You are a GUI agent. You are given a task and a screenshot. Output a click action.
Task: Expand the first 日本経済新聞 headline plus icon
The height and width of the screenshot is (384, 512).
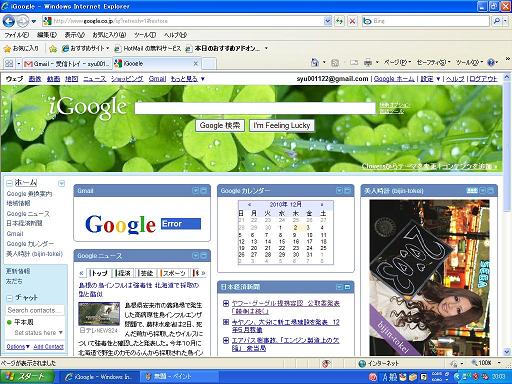[x=226, y=303]
